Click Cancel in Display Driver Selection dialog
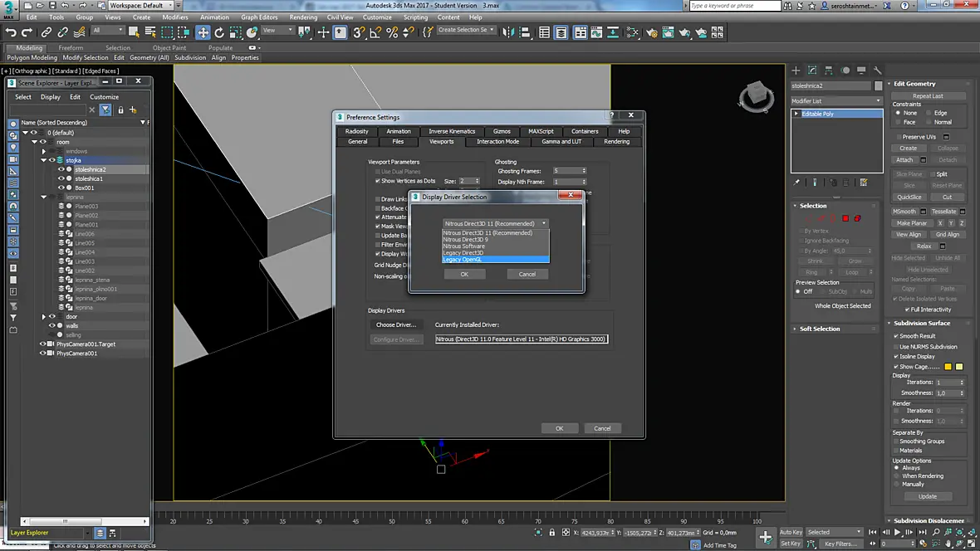 tap(527, 274)
